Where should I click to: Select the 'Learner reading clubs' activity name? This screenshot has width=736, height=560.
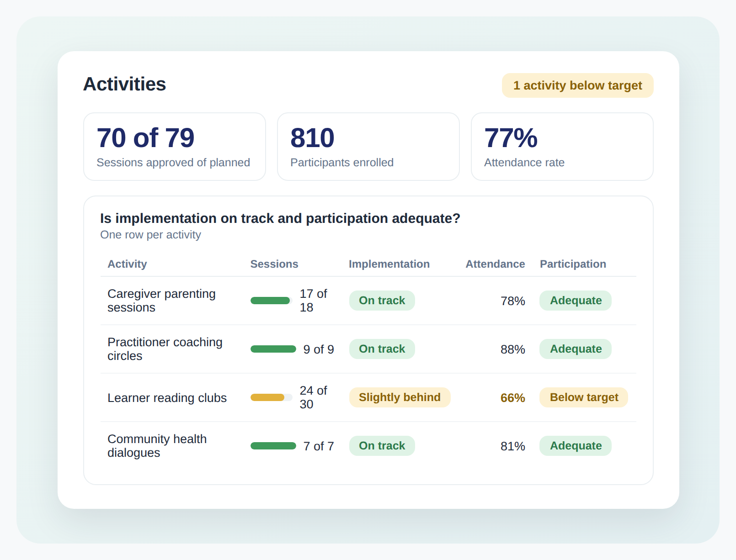pos(167,398)
